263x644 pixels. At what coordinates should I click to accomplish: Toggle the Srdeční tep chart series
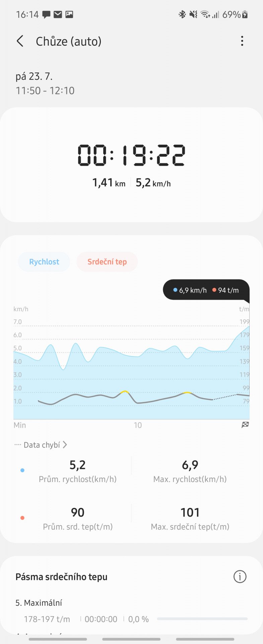pos(107,262)
